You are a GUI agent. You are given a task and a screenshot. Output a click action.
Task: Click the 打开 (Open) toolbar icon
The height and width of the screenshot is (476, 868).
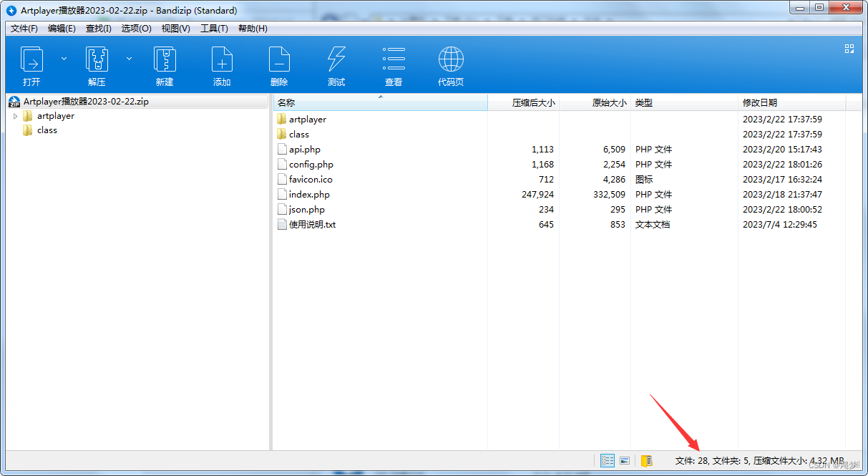pyautogui.click(x=31, y=59)
